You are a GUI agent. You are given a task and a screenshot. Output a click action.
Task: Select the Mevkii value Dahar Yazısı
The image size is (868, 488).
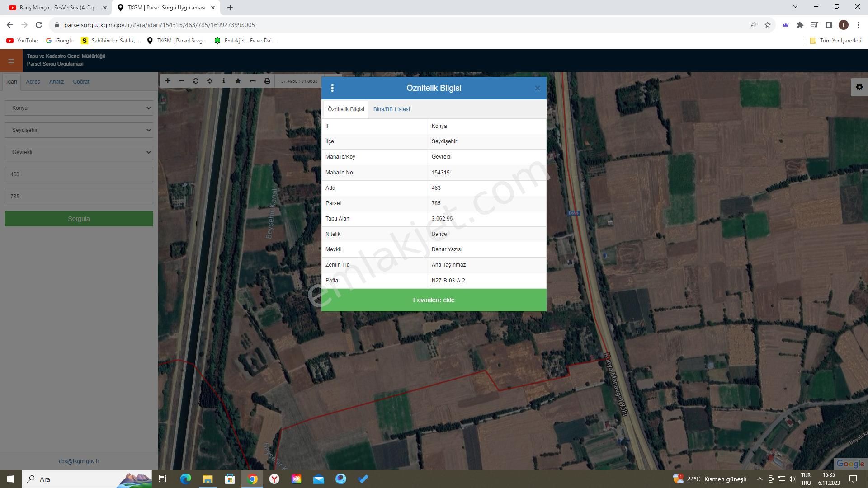[x=447, y=249]
